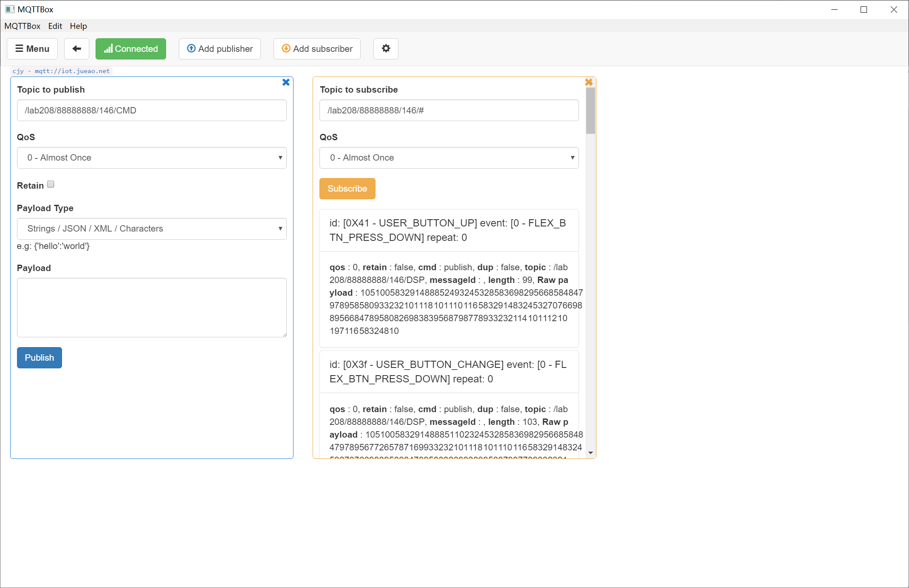Screen dimensions: 909x588
Task: Click the back arrow icon
Action: [x=76, y=49]
